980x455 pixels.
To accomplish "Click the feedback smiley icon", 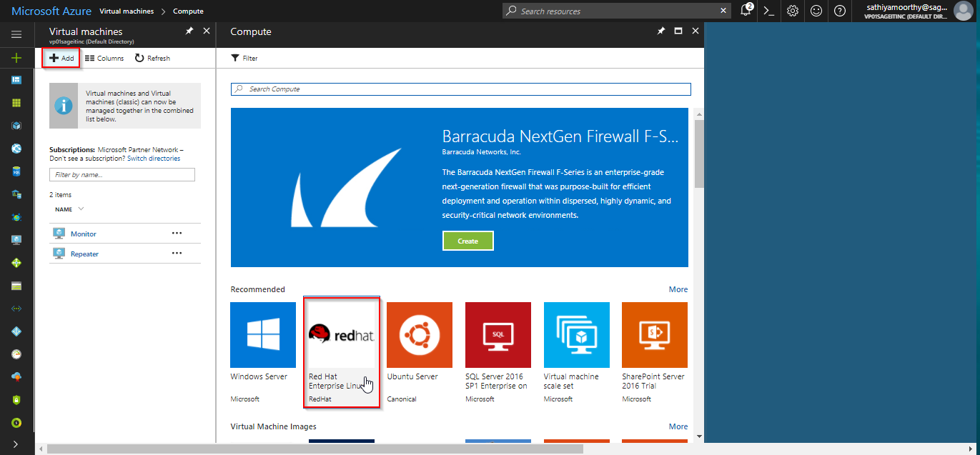I will [816, 11].
